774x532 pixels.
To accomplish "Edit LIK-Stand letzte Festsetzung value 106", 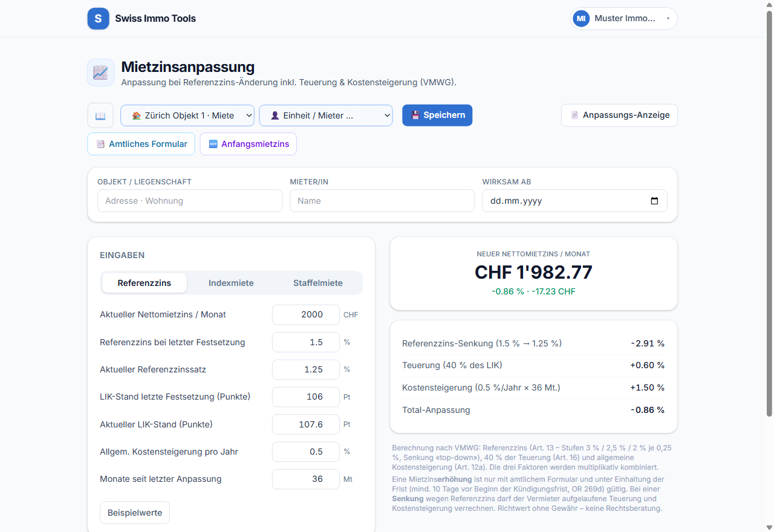I will pyautogui.click(x=306, y=397).
